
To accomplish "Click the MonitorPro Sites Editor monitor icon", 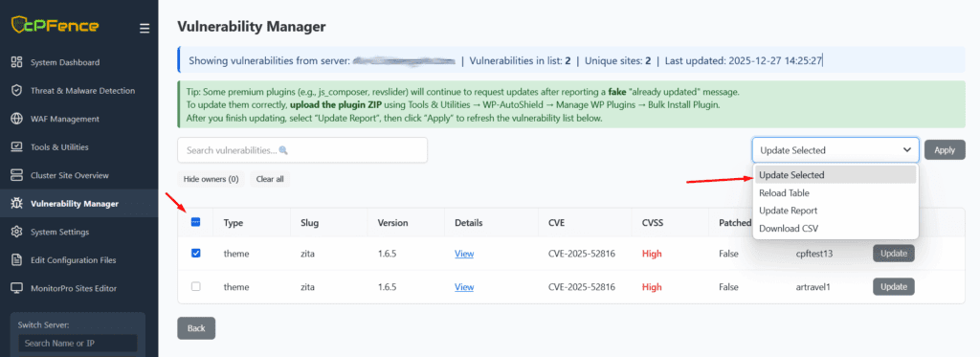I will coord(17,288).
